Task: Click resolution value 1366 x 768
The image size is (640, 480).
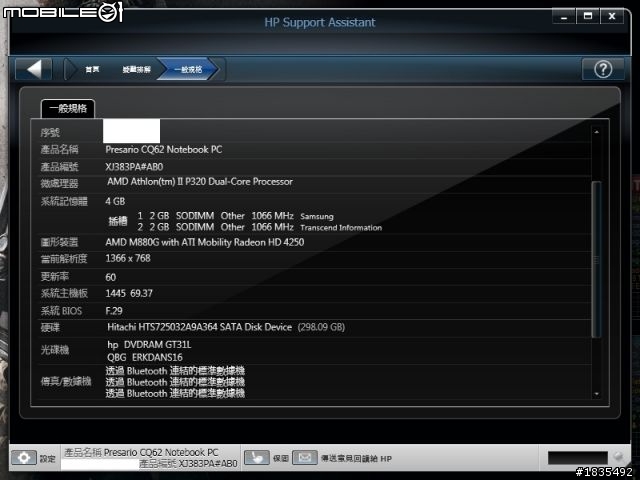Action: [x=128, y=258]
